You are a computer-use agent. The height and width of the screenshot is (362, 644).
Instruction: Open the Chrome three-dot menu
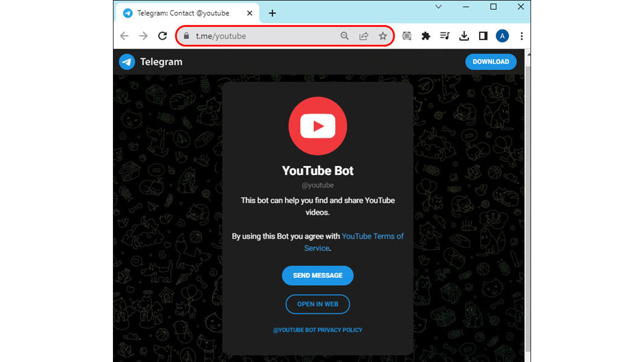click(522, 36)
